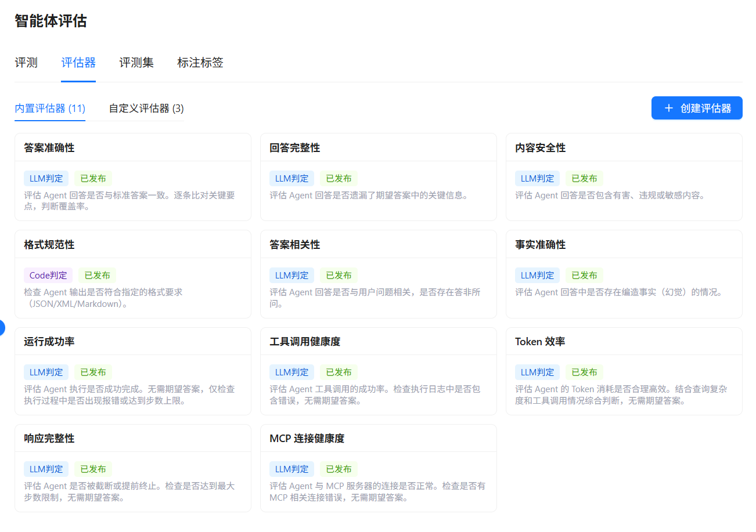Click 回答完整性 description about 遗漏关键信息
The width and height of the screenshot is (756, 532).
pos(369,196)
